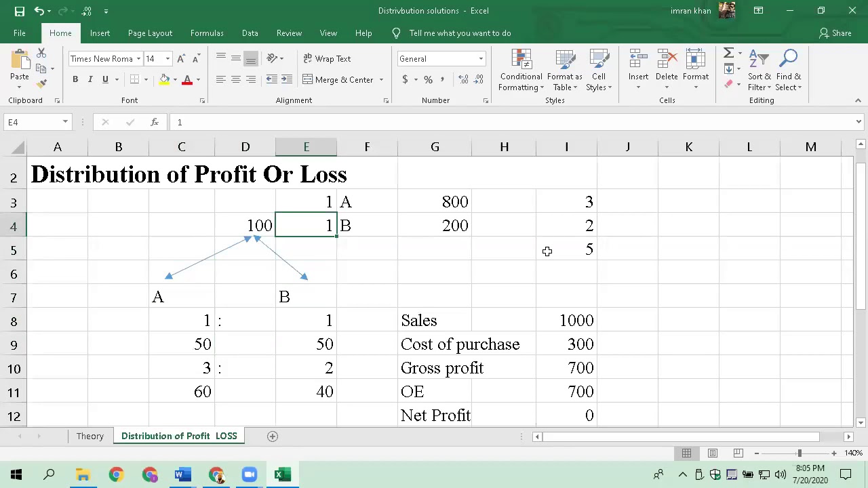Open Conditional Formatting menu
This screenshot has height=488, width=868.
[x=521, y=70]
